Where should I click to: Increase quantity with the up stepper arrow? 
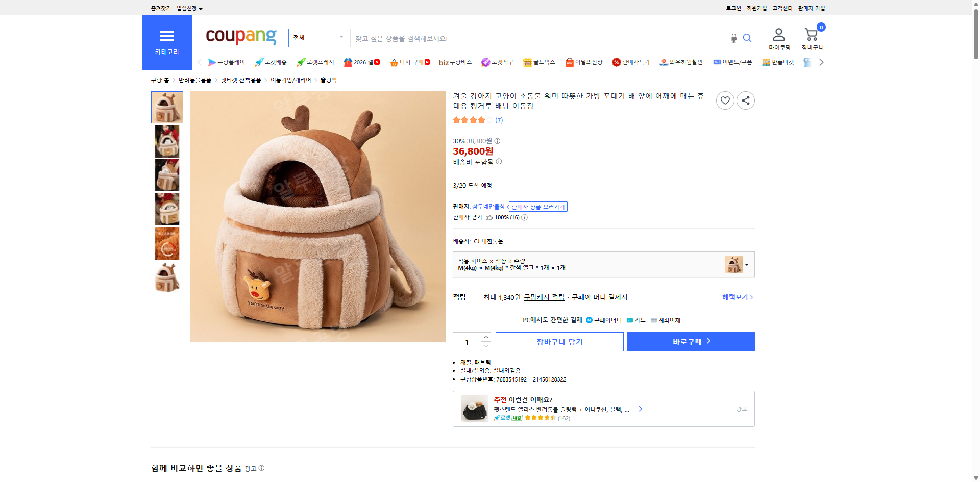pos(485,337)
